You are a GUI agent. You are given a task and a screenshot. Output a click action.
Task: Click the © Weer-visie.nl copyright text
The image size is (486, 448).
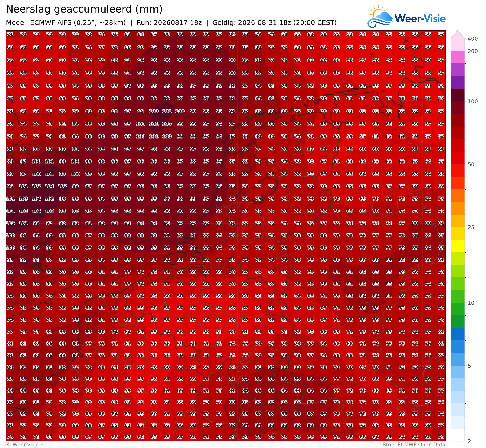click(26, 445)
